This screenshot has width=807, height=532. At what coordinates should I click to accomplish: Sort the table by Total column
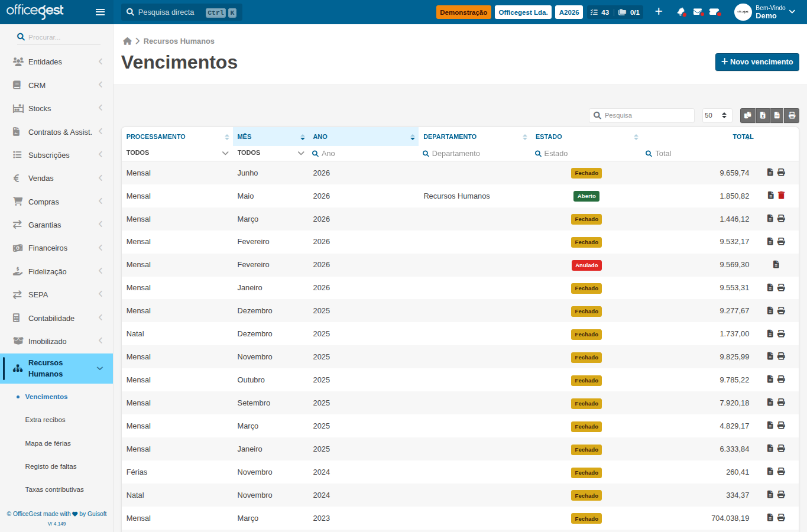pos(743,137)
